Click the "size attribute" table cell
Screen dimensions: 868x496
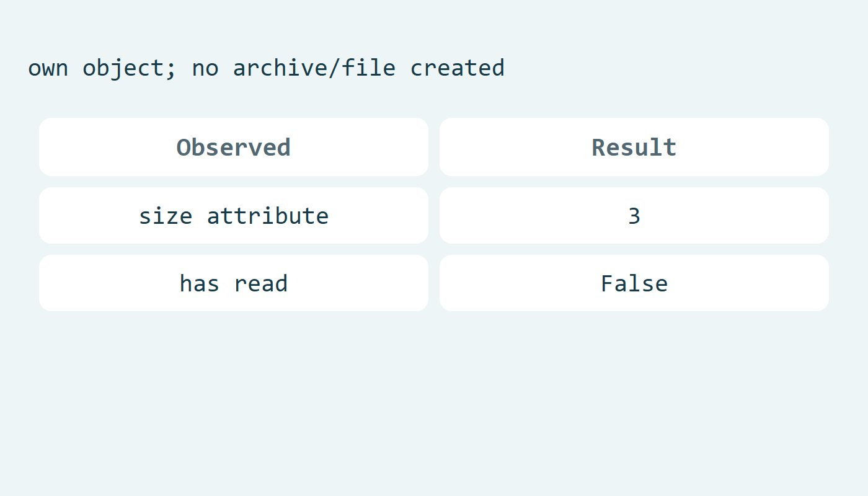point(234,216)
